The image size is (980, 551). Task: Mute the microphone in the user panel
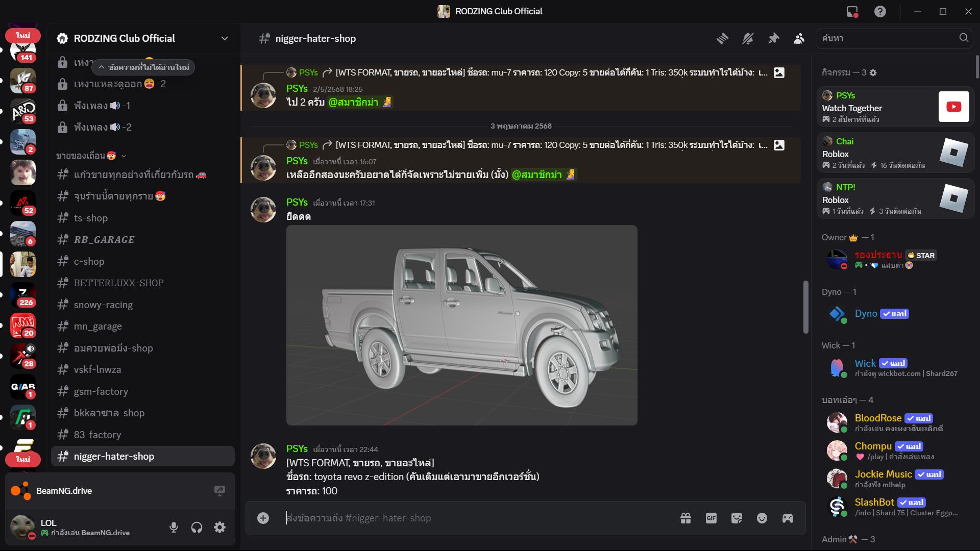click(x=174, y=527)
